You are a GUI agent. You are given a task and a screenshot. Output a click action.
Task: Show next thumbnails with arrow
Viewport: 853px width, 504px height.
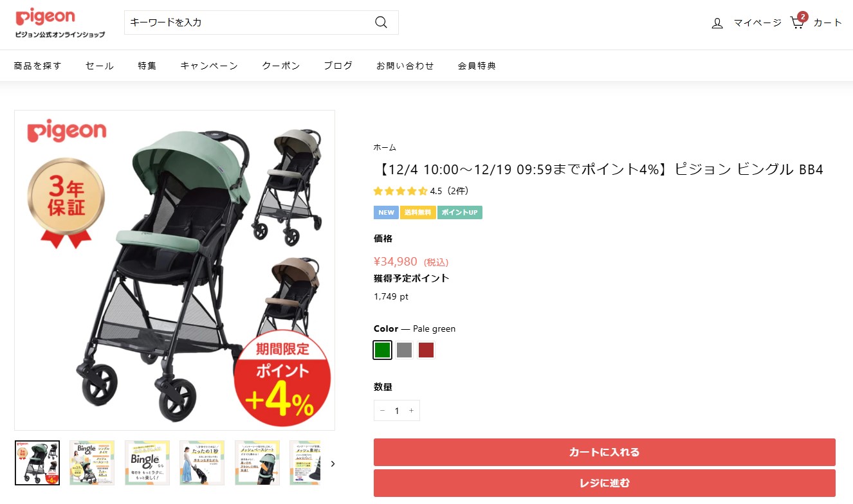point(333,464)
